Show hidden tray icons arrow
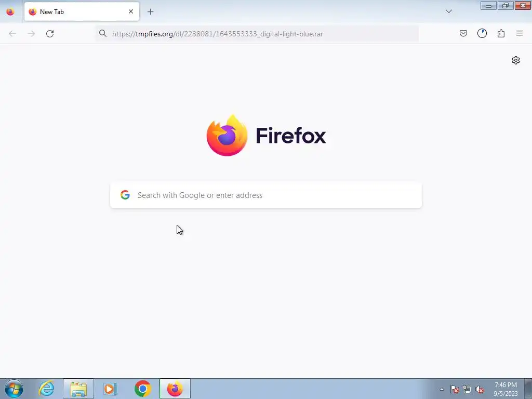The image size is (532, 399). click(442, 389)
